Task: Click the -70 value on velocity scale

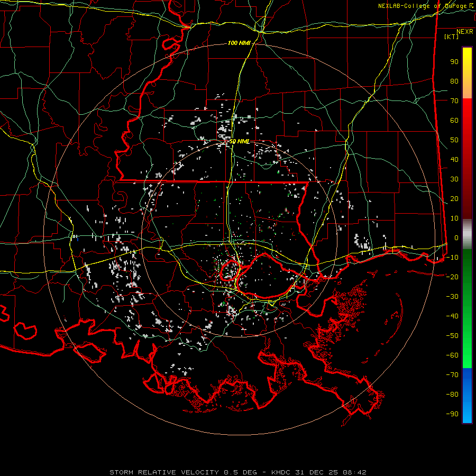Action: 452,375
